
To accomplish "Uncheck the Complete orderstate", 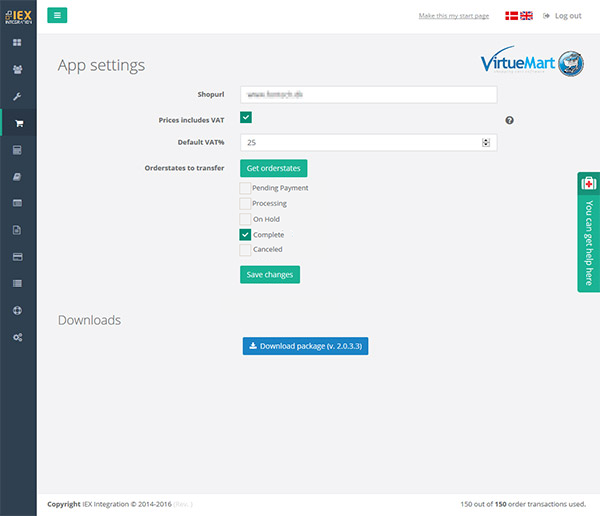I will point(246,234).
